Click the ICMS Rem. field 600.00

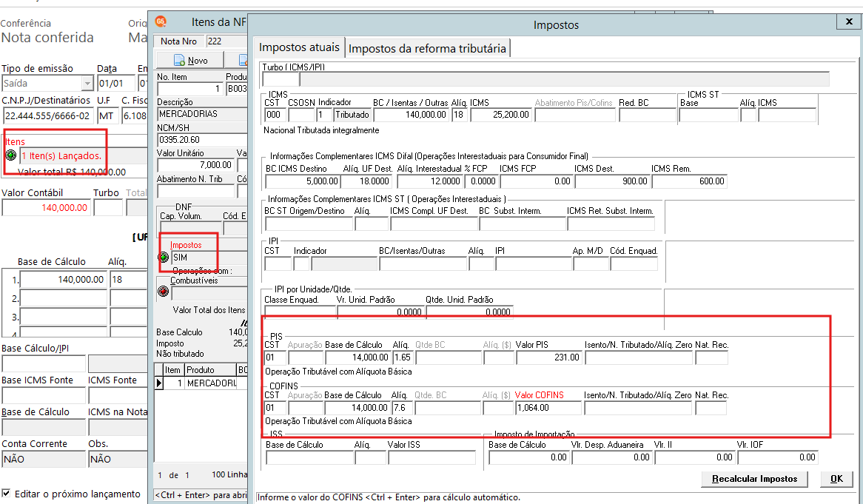[x=689, y=181]
